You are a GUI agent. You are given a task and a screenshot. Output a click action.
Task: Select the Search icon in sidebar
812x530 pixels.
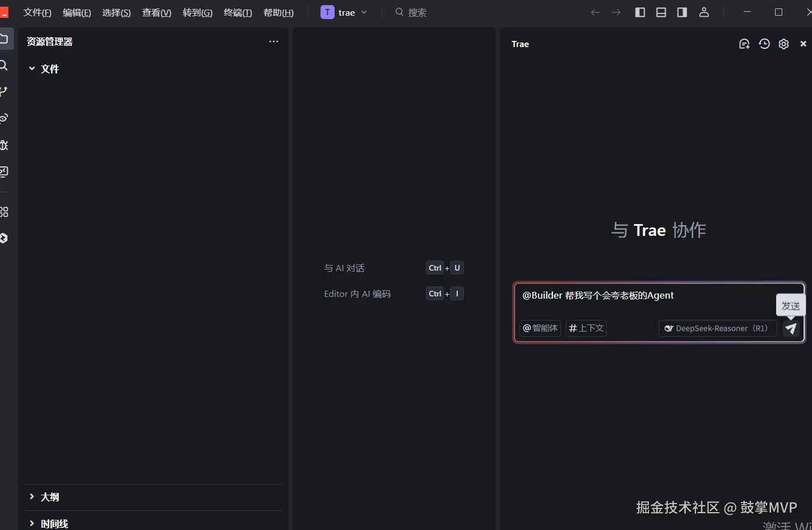pyautogui.click(x=4, y=66)
